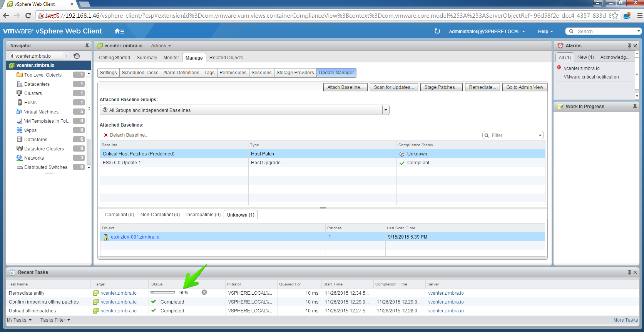Show the Non-Compliant (0) tab
This screenshot has height=332, width=644.
(x=160, y=215)
